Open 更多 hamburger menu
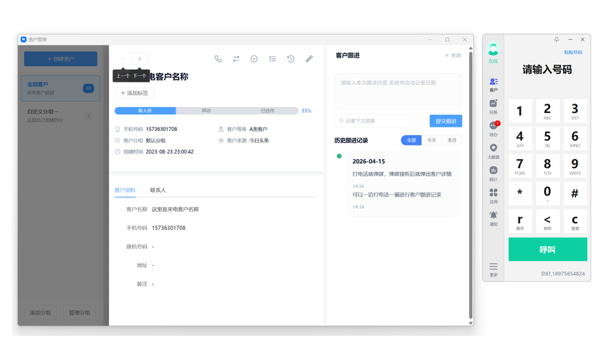605x364 pixels. 493,269
